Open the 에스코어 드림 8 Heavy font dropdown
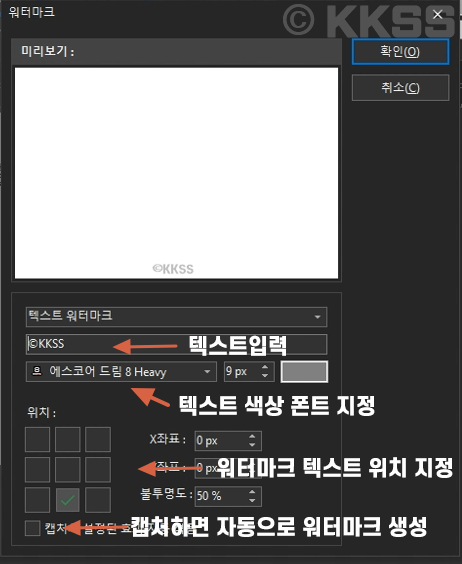462x564 pixels. (121, 372)
